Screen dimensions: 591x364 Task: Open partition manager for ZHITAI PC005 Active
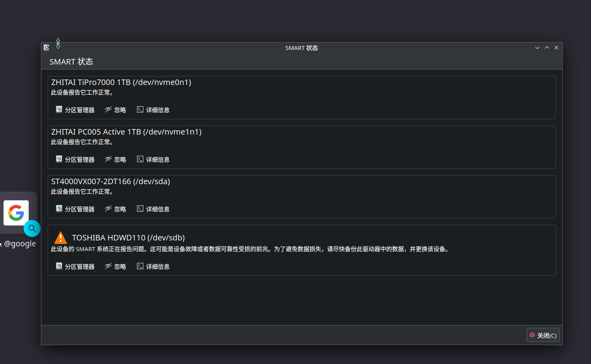pyautogui.click(x=75, y=159)
